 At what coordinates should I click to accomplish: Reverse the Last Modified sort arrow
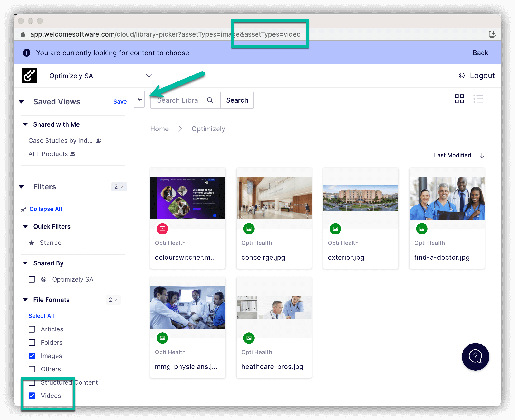pos(482,155)
